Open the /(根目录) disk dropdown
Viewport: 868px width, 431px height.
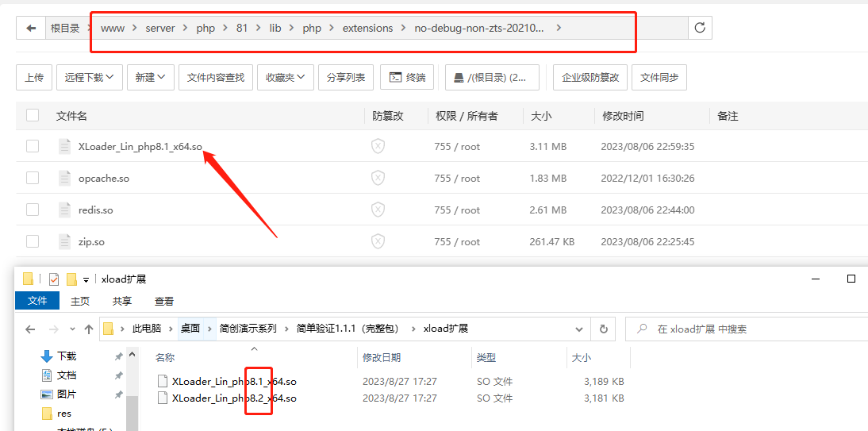492,77
